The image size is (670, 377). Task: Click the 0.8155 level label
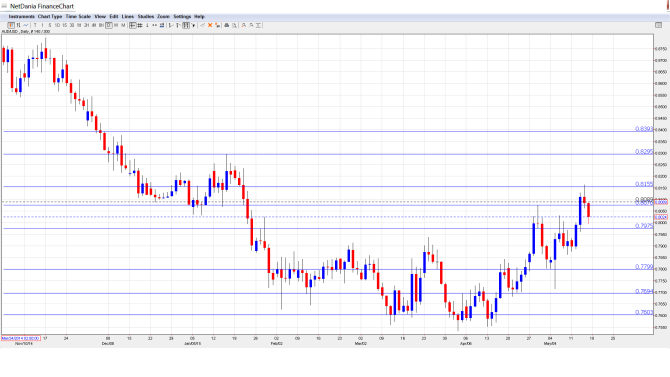tap(644, 184)
